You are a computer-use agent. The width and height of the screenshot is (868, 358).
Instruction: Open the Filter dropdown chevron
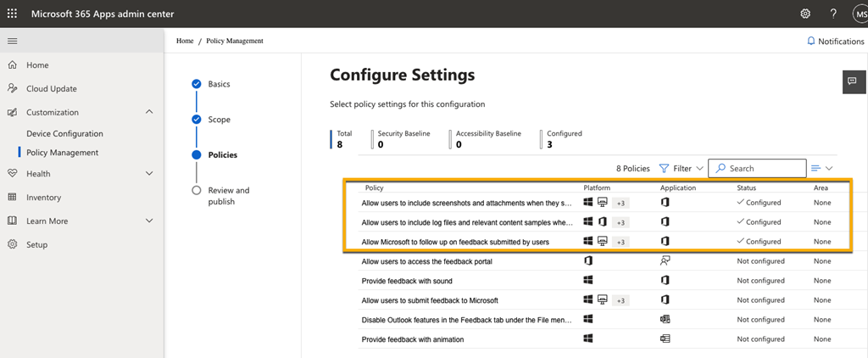699,168
